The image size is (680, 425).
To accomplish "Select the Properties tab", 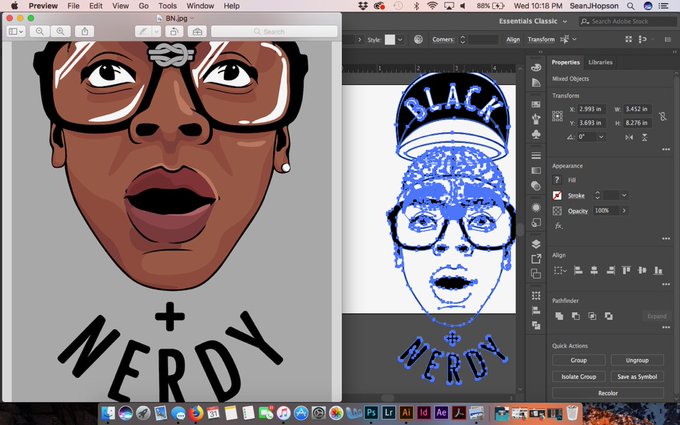I will click(x=566, y=62).
